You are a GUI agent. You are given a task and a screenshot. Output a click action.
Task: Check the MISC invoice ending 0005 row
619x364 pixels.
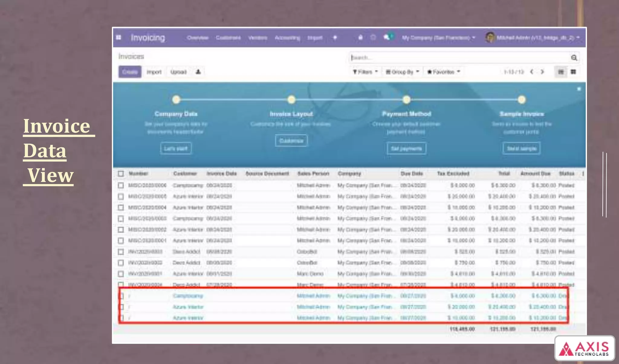pyautogui.click(x=121, y=196)
